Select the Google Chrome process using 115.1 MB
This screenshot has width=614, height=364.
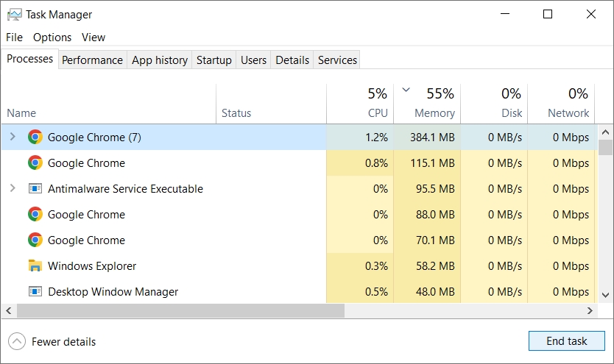[300, 163]
